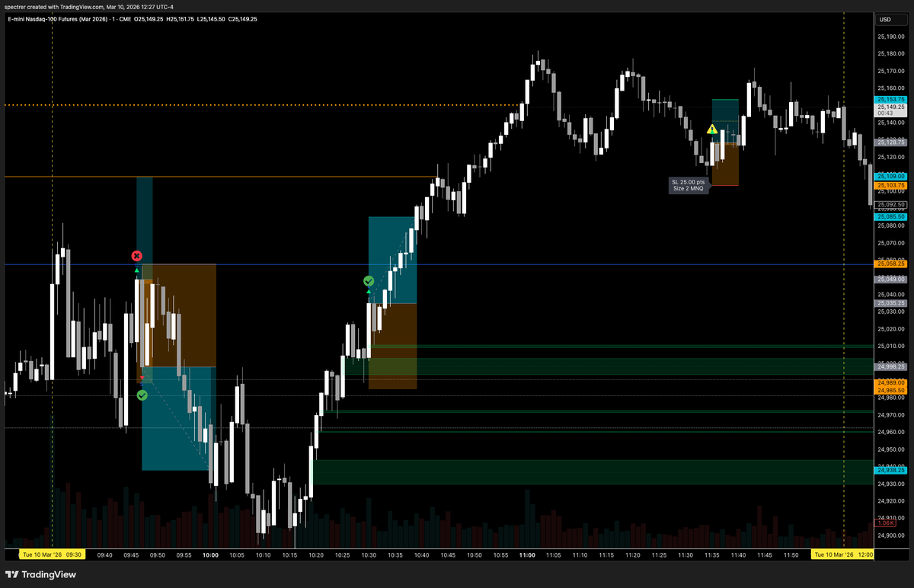
Task: Click the 25,103.75 orange price label
Action: [890, 185]
